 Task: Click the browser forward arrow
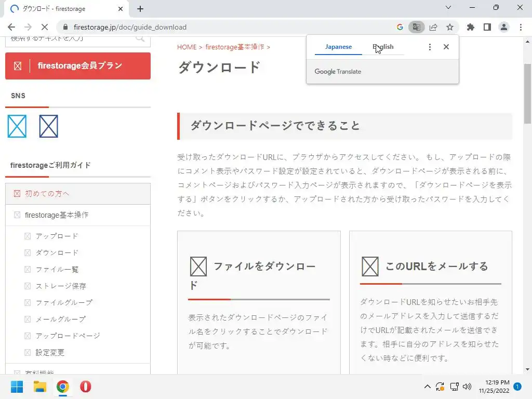28,27
